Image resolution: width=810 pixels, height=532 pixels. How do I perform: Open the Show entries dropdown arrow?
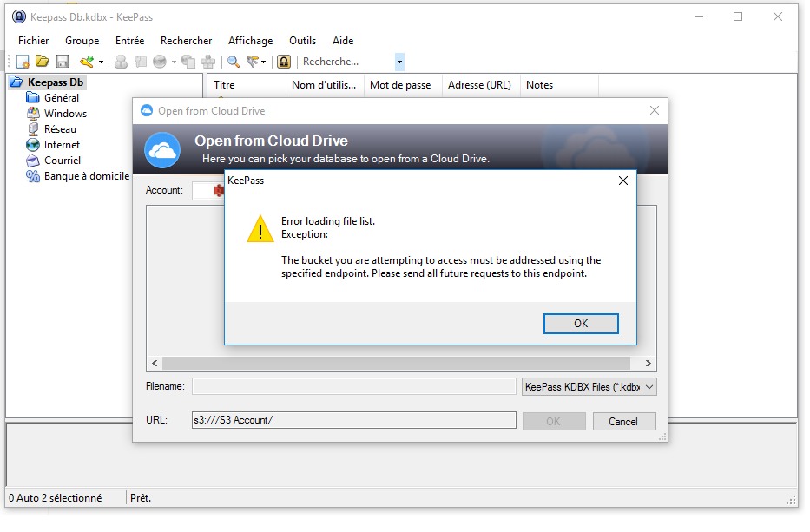263,62
